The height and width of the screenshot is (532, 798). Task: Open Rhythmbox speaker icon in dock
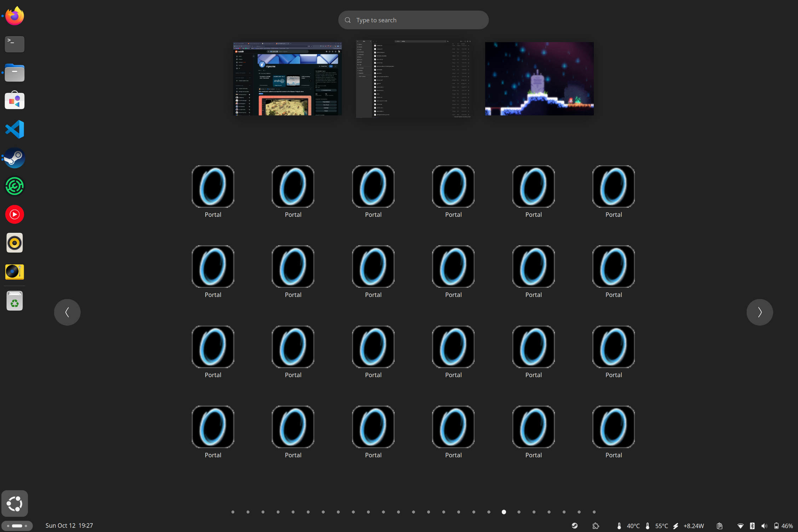[x=15, y=243]
